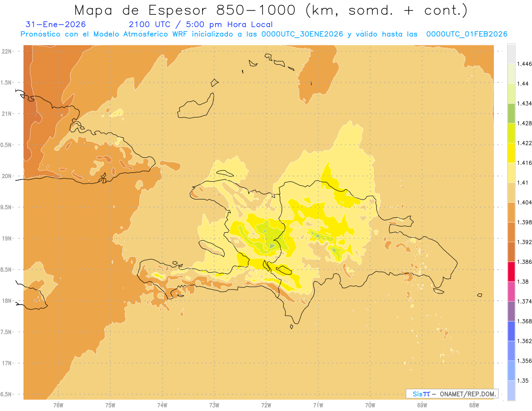
Task: Click the 1.434 colorbar value
Action: click(524, 103)
